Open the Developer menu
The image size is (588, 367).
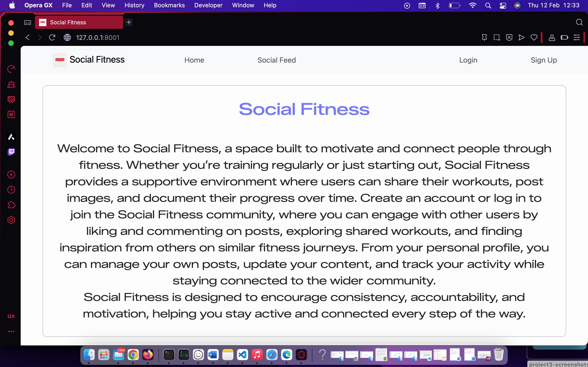pyautogui.click(x=208, y=5)
